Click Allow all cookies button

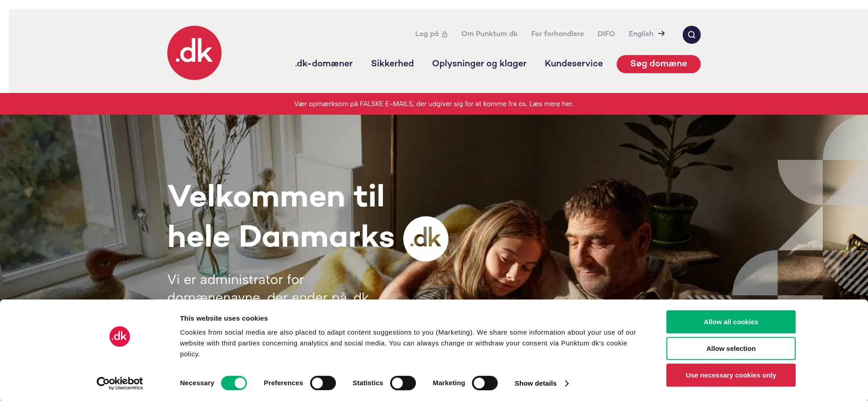(731, 322)
